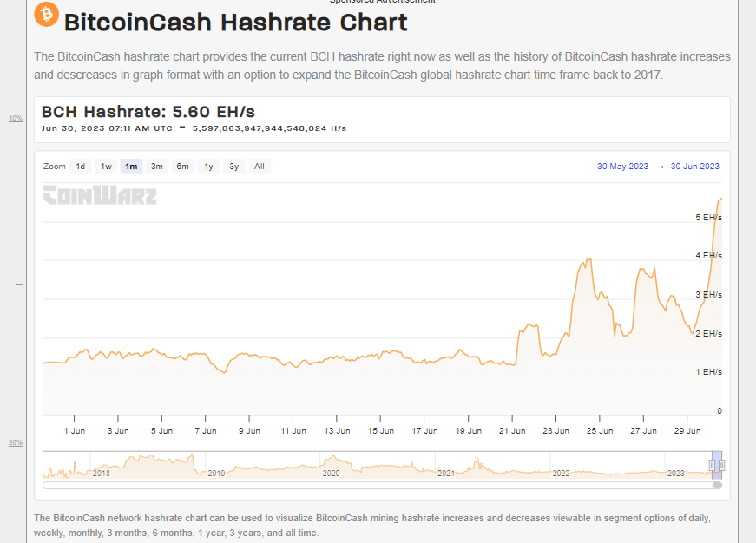The height and width of the screenshot is (543, 756).
Task: Click the 7 Jun x-axis label
Action: tap(206, 431)
